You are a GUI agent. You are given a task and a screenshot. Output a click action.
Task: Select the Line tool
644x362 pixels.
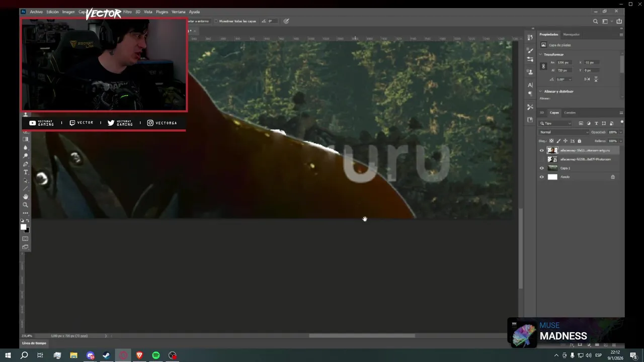(x=26, y=189)
